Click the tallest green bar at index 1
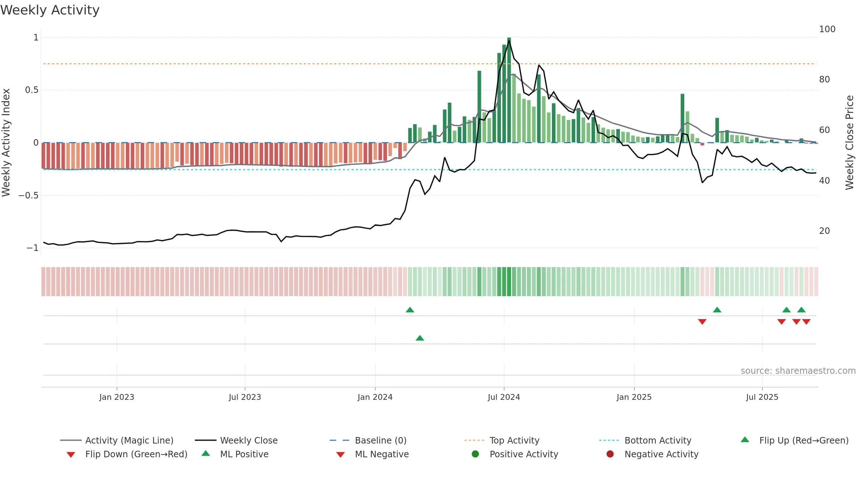Image resolution: width=868 pixels, height=488 pixels. 509,90
